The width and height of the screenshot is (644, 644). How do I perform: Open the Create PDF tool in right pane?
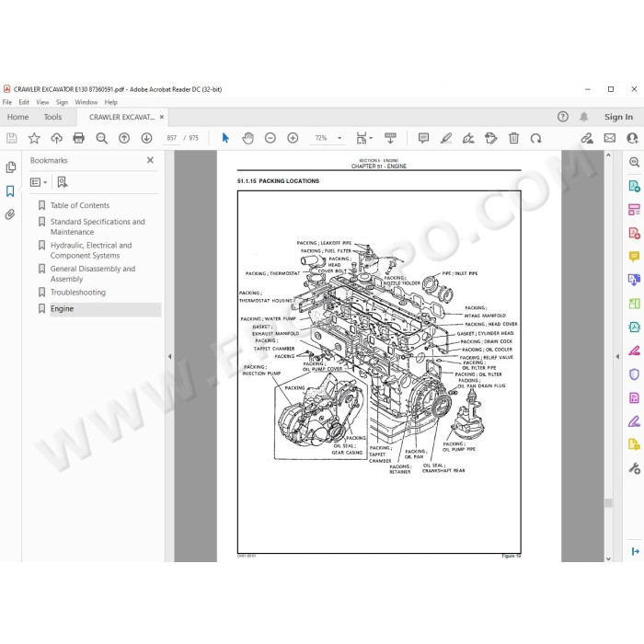coord(634,234)
